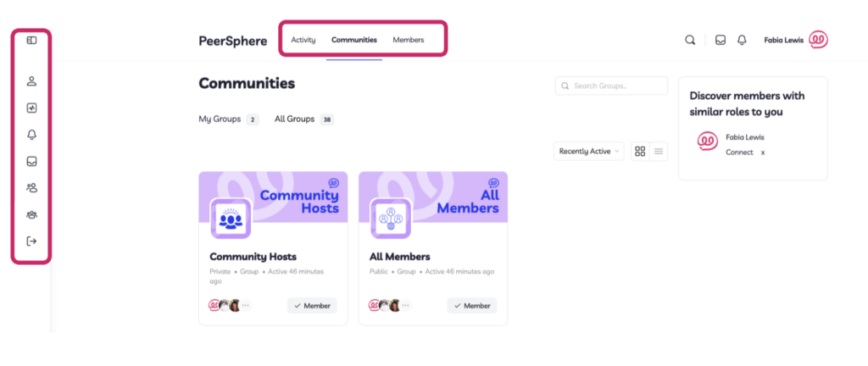Click the Connect link for Fabia Lewis
This screenshot has width=868, height=366.
[x=739, y=152]
